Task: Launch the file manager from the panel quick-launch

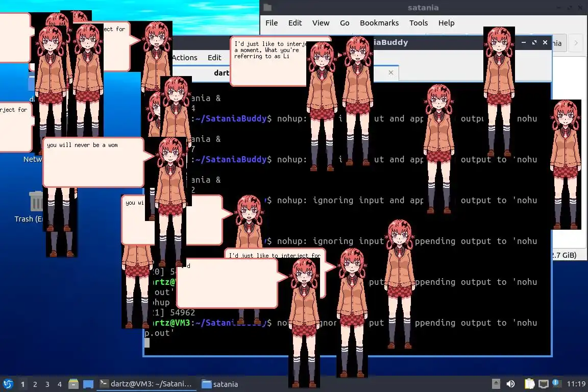Action: [x=73, y=384]
